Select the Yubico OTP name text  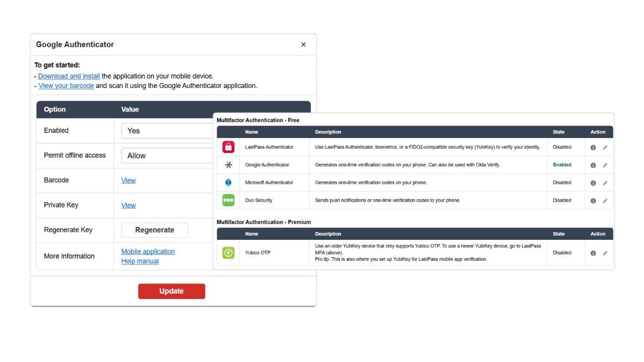258,252
